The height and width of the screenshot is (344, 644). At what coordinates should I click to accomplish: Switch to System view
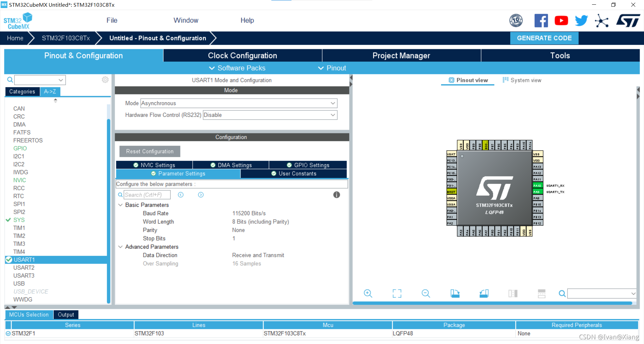click(x=522, y=80)
